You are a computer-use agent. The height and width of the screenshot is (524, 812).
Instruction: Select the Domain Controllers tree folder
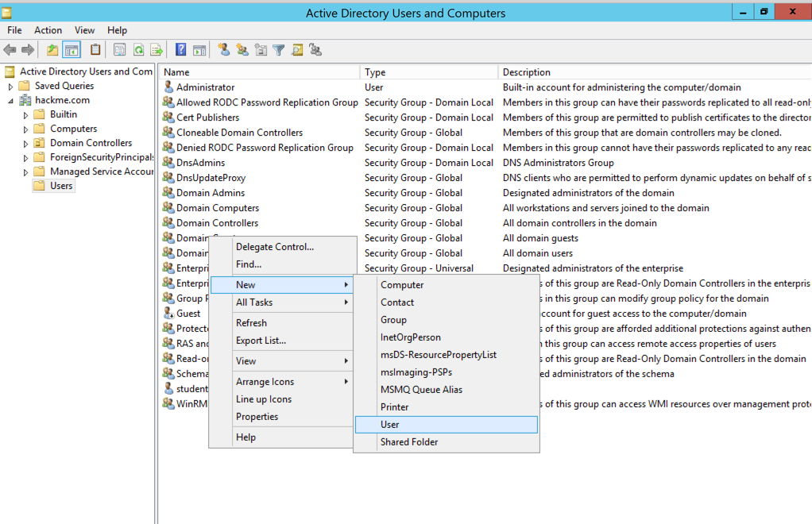click(x=91, y=143)
